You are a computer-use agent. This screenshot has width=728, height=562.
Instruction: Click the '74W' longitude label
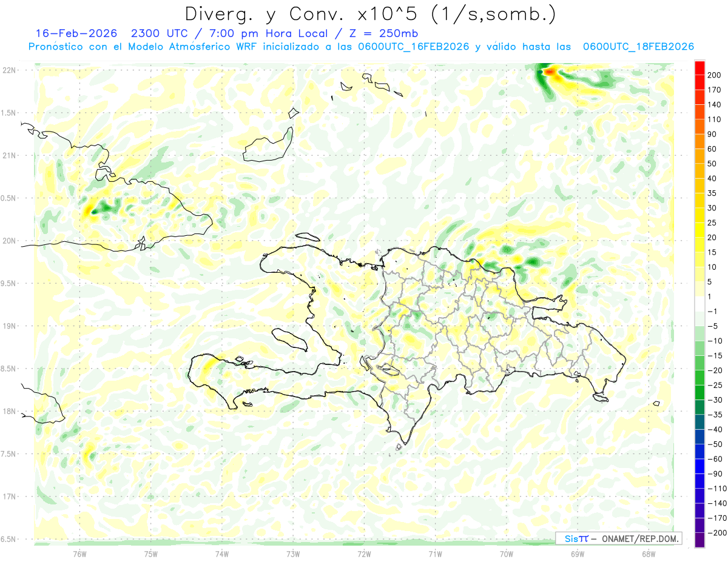click(222, 554)
